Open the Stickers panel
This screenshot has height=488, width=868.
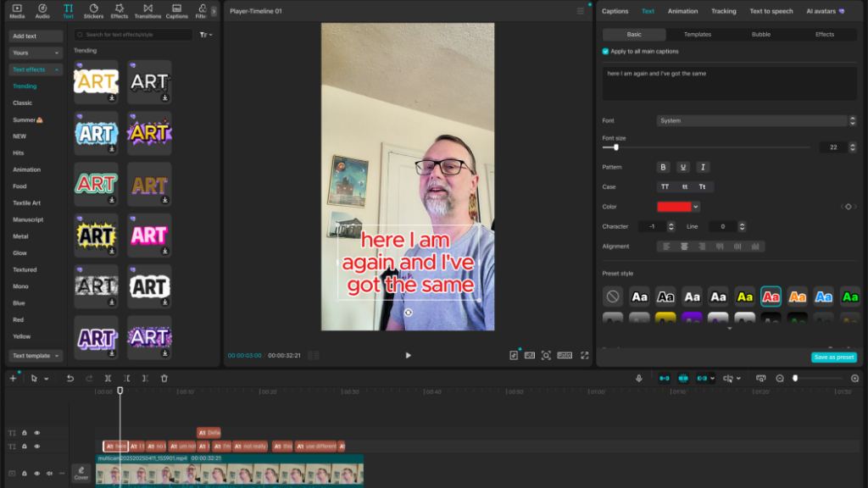pyautogui.click(x=93, y=11)
